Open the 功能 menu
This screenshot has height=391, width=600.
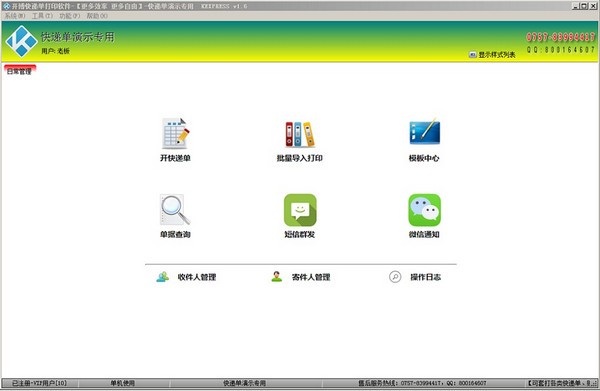pyautogui.click(x=70, y=16)
